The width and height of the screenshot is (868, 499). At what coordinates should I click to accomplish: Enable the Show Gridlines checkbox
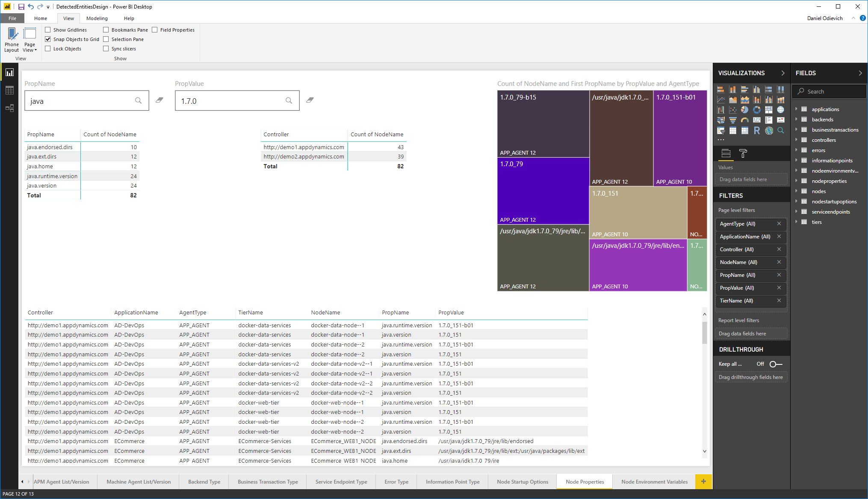click(x=48, y=30)
